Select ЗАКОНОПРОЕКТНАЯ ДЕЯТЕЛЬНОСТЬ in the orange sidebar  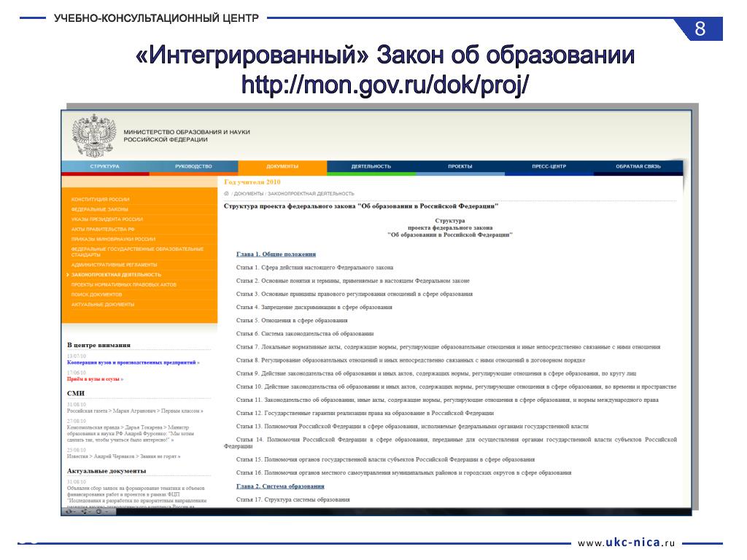click(x=116, y=275)
